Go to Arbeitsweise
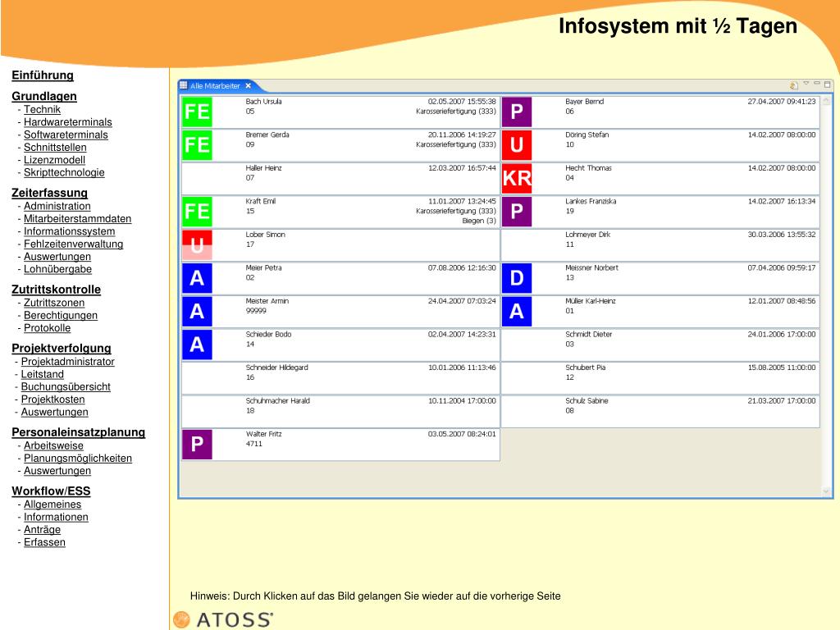 [x=53, y=445]
